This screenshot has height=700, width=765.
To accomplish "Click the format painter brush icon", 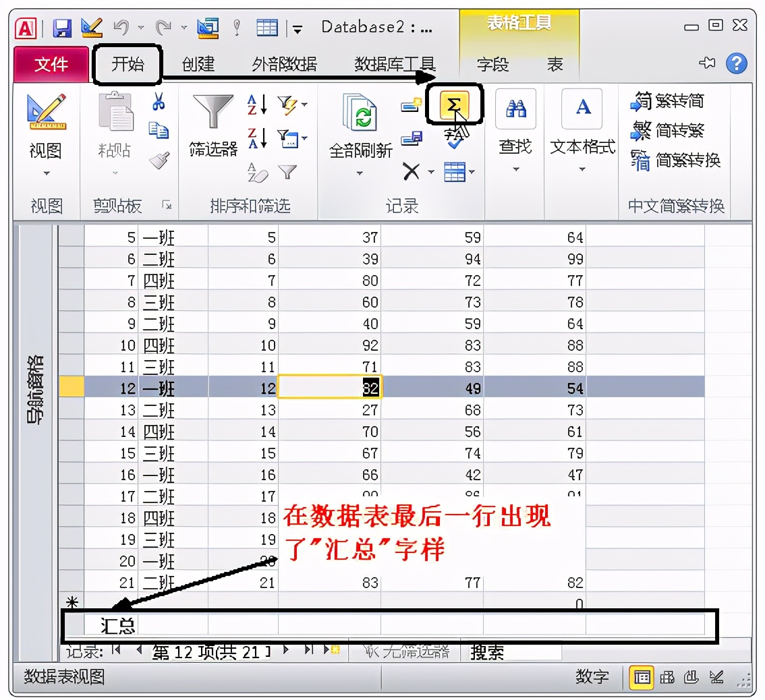I will pyautogui.click(x=159, y=163).
